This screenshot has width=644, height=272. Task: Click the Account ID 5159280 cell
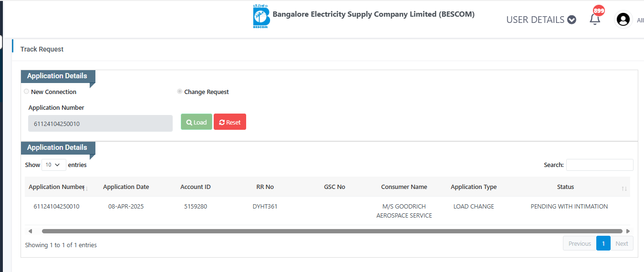click(x=196, y=207)
